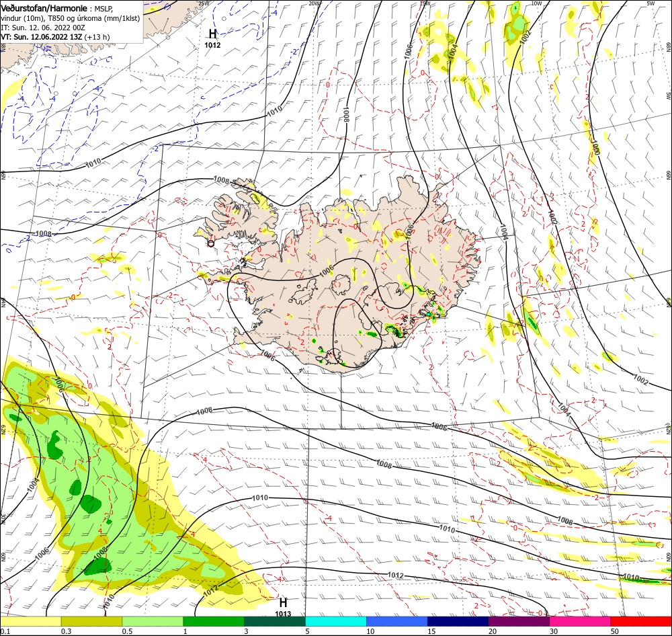Click the navy 15–20 legend color segment
This screenshot has width=672, height=636.
click(x=458, y=621)
